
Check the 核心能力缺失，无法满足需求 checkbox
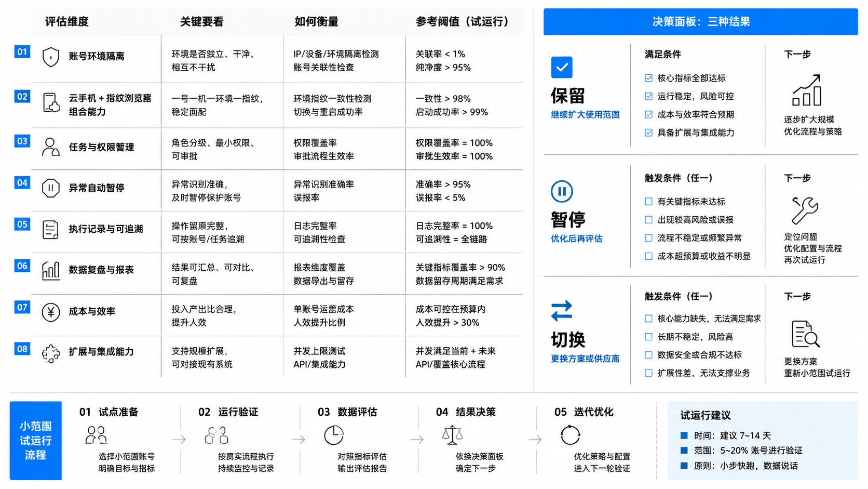(x=648, y=319)
